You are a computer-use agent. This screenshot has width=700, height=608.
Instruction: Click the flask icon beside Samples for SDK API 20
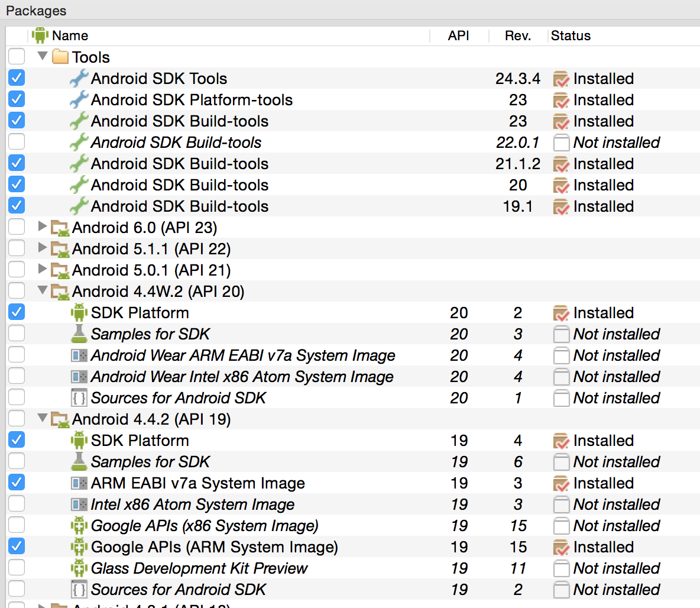(x=79, y=334)
